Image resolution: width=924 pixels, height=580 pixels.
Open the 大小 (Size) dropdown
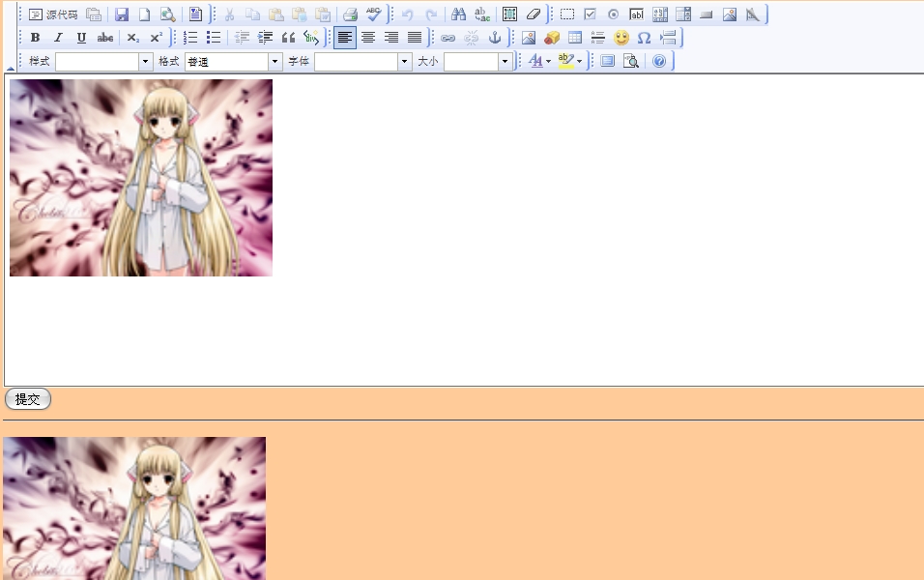[477, 61]
